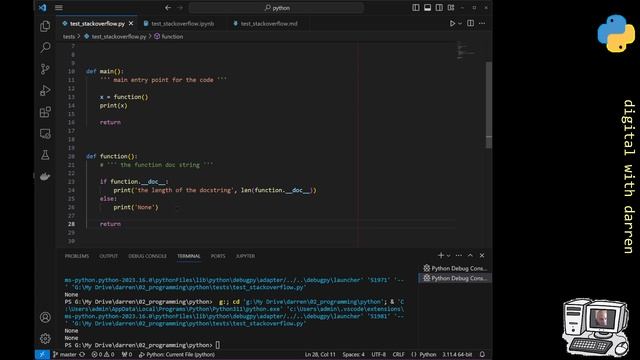This screenshot has height=360, width=640.
Task: Open terminal panel More Actions ellipsis
Action: coord(459,255)
